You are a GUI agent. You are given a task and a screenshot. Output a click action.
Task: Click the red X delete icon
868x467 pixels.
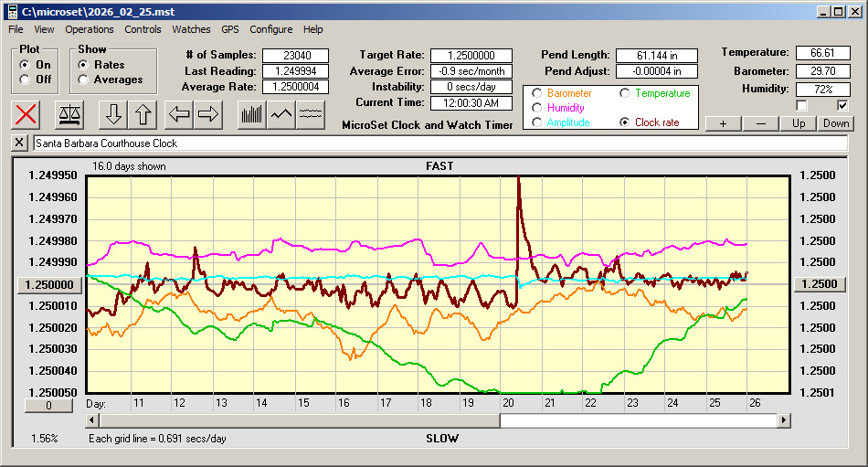pyautogui.click(x=27, y=114)
